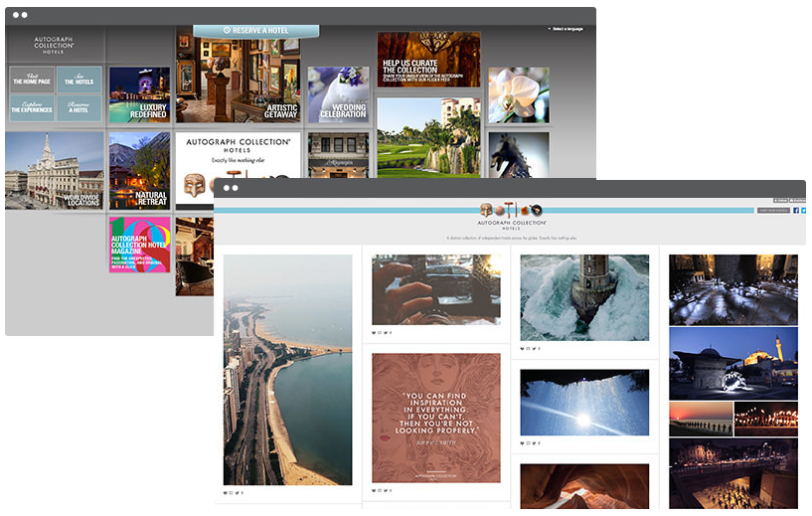Tweet the waterfall with sun photo post
This screenshot has height=516, width=812.
(x=534, y=443)
